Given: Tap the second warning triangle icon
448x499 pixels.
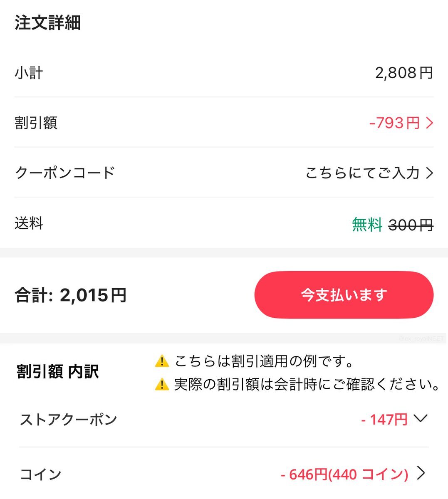Looking at the screenshot, I should click(x=162, y=385).
